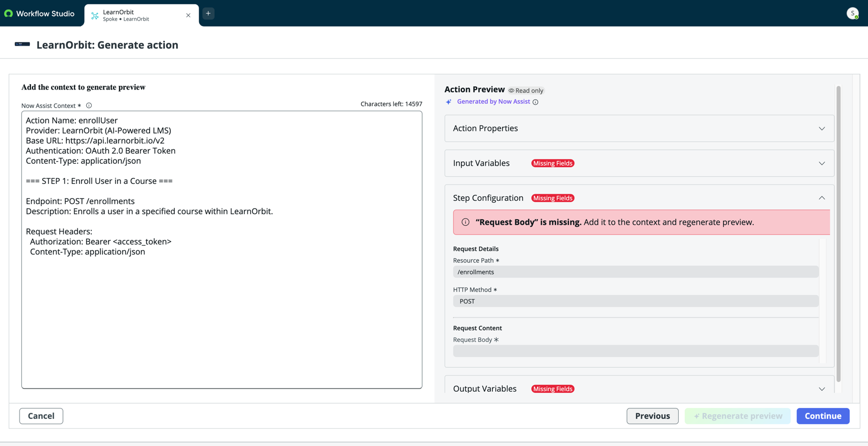Open a new tab with plus icon
868x446 pixels.
208,14
